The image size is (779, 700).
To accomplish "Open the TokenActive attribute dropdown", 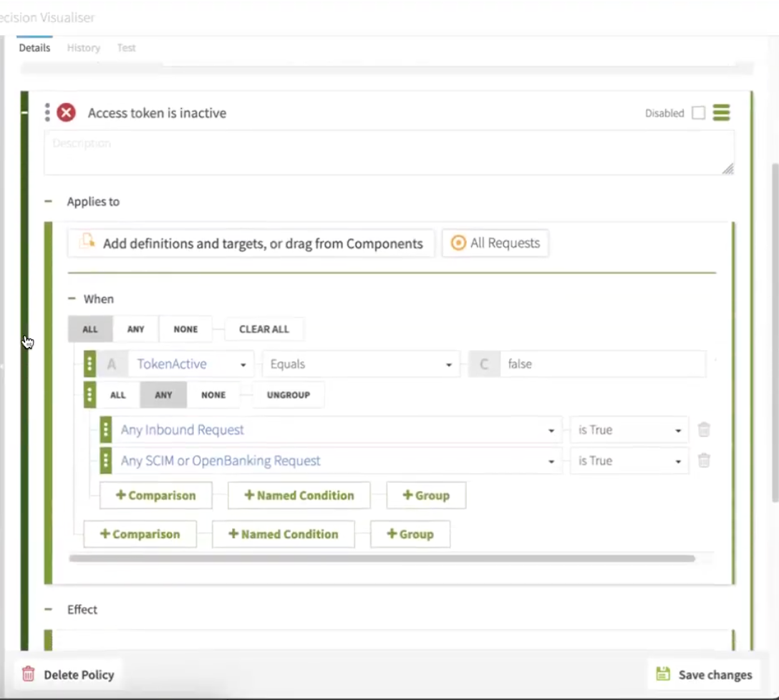I will 190,364.
